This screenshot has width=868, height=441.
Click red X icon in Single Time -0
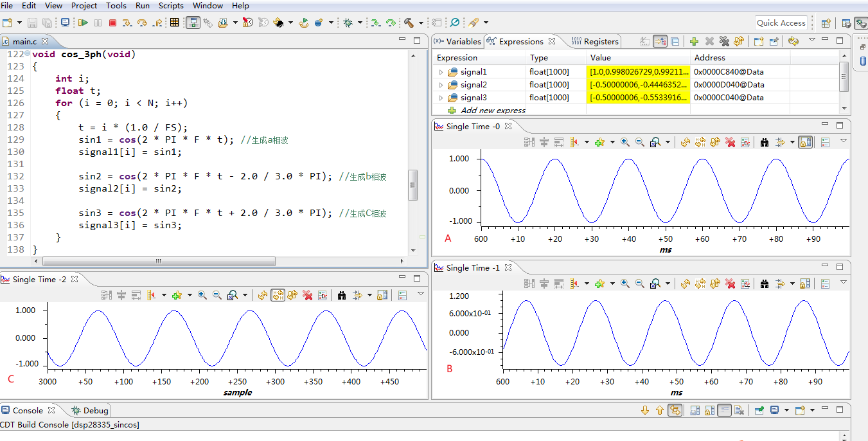point(731,142)
